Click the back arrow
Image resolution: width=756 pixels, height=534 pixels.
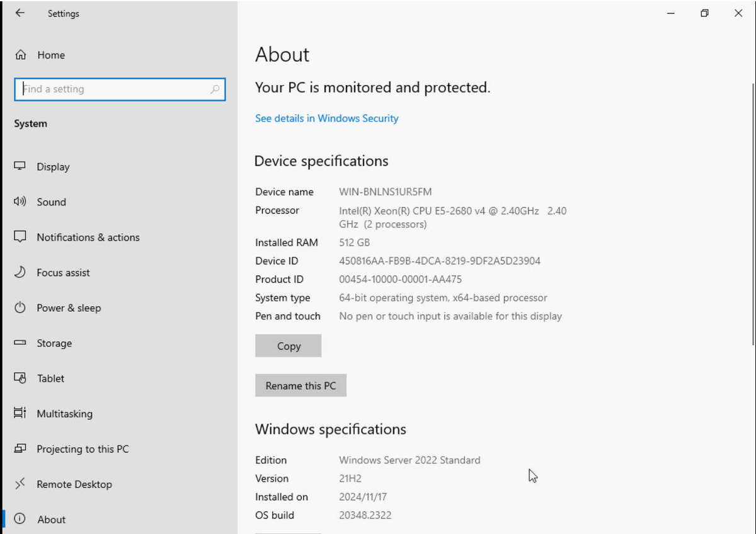[20, 13]
